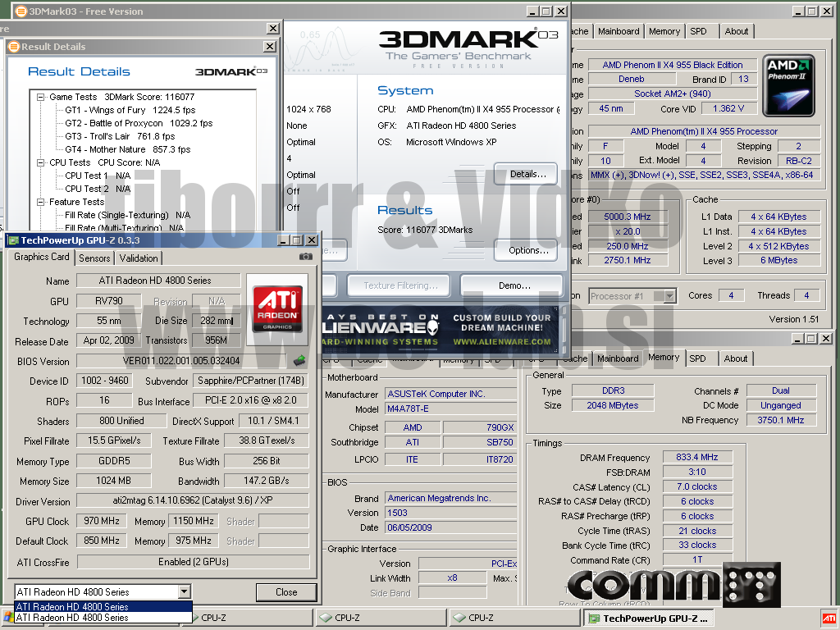Collapse the Game Tests tree node

coord(40,97)
